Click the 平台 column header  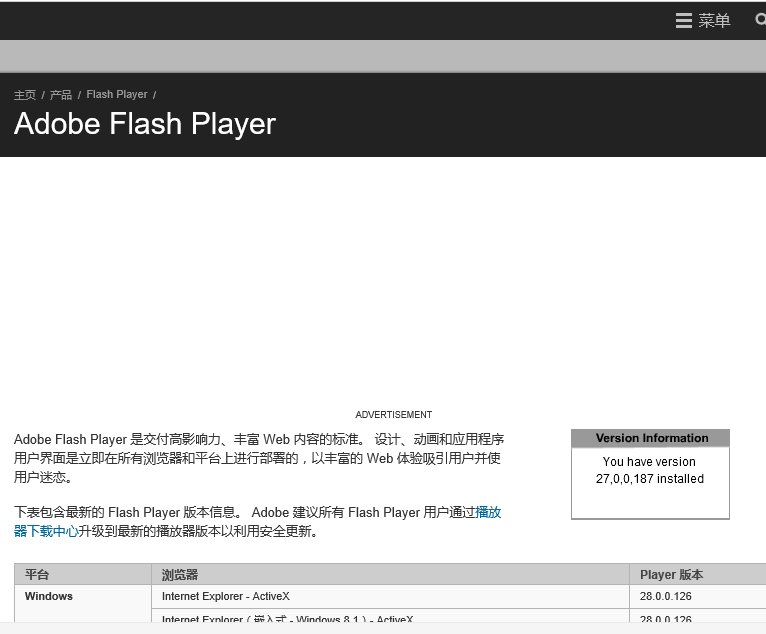click(83, 574)
